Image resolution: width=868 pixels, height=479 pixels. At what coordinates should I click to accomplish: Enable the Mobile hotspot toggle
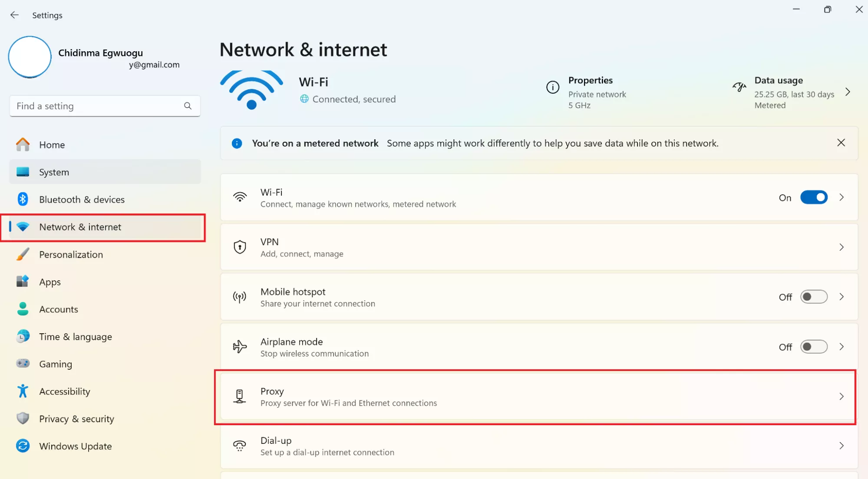[x=814, y=297]
